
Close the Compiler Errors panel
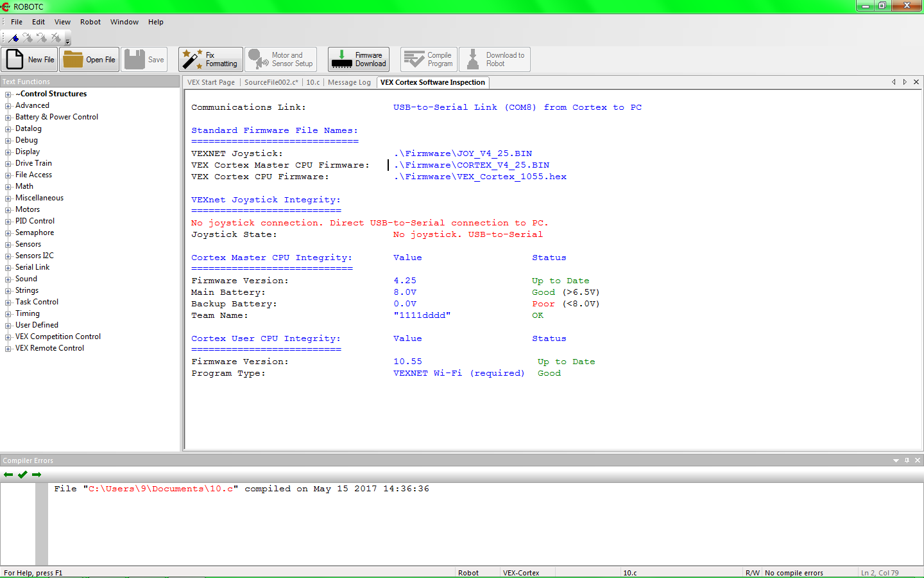(918, 460)
